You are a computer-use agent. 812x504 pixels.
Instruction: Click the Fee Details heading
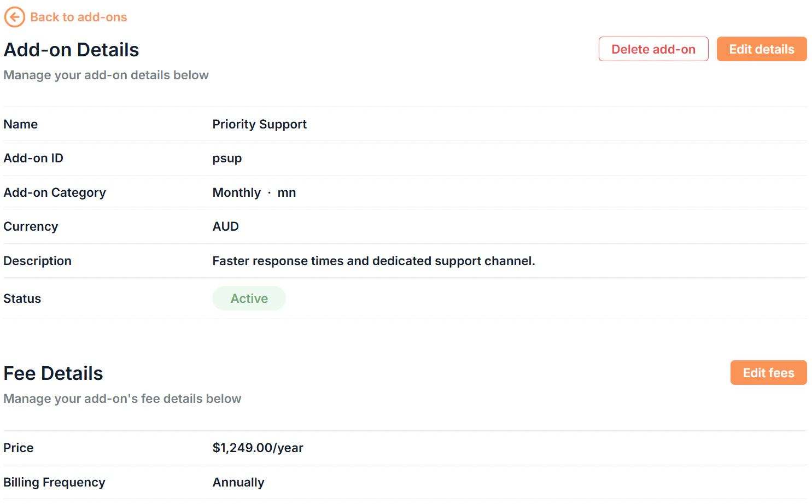point(53,373)
